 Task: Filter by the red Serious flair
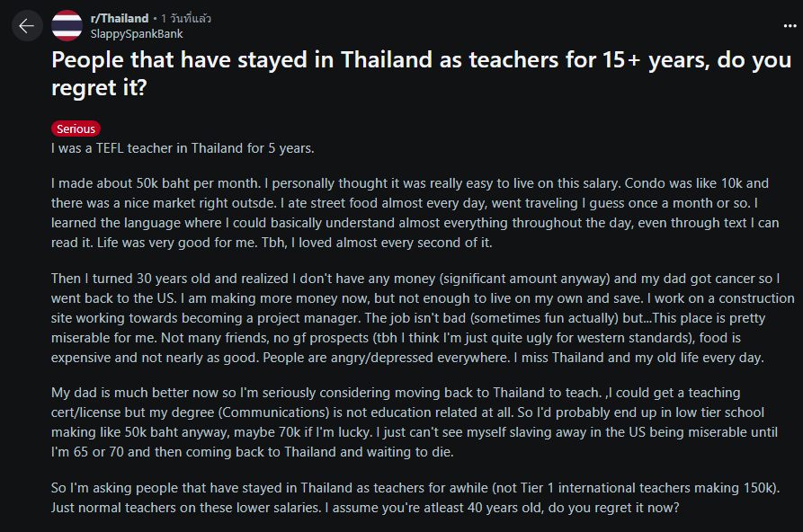pos(76,129)
